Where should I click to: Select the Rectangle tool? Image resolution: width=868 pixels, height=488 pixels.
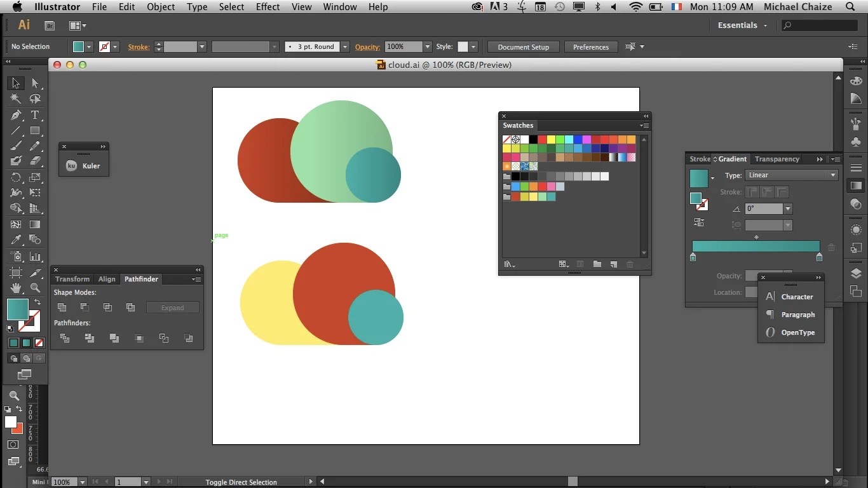[36, 131]
